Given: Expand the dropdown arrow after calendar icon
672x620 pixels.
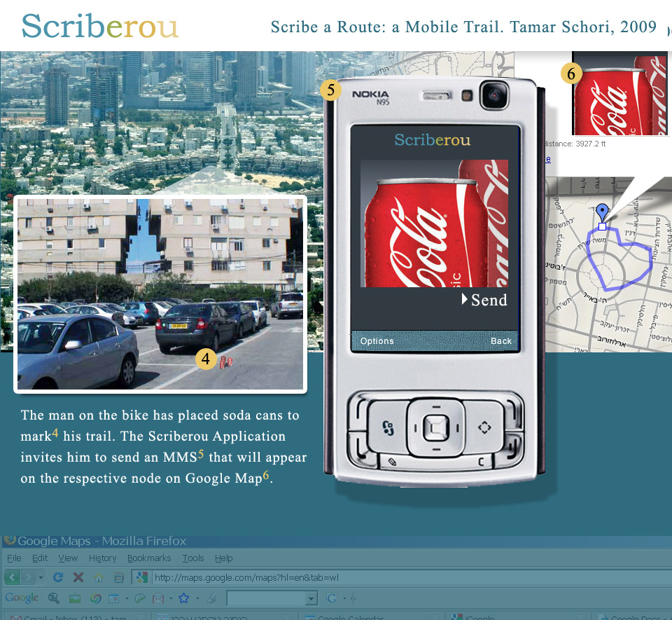Looking at the screenshot, I should [x=127, y=598].
